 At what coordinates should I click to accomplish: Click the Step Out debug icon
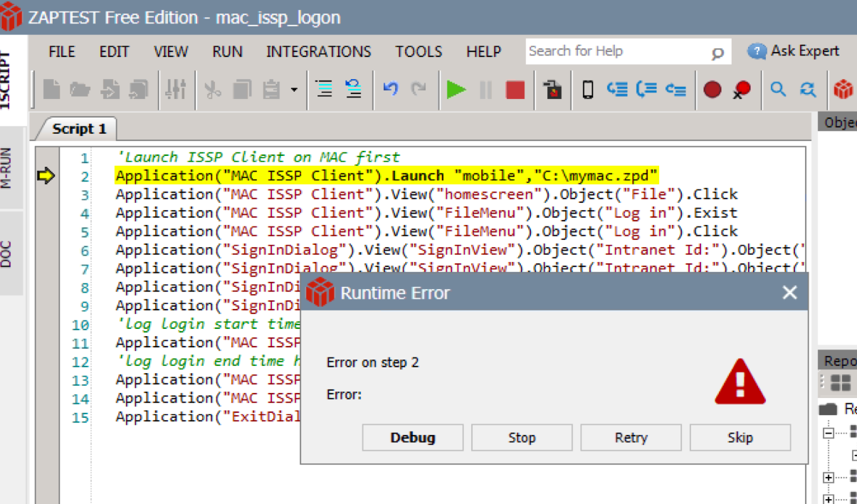(x=675, y=90)
